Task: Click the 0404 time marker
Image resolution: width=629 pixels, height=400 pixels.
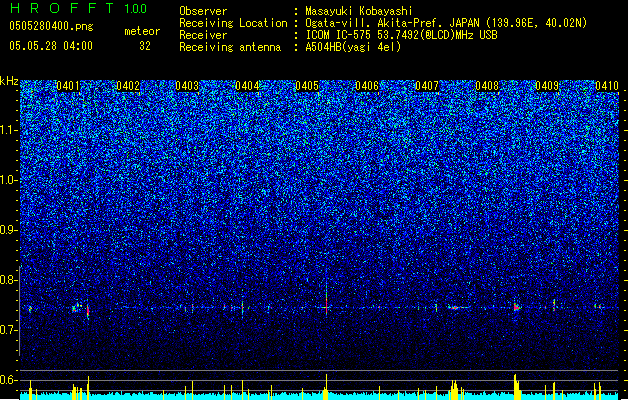Action: 247,86
